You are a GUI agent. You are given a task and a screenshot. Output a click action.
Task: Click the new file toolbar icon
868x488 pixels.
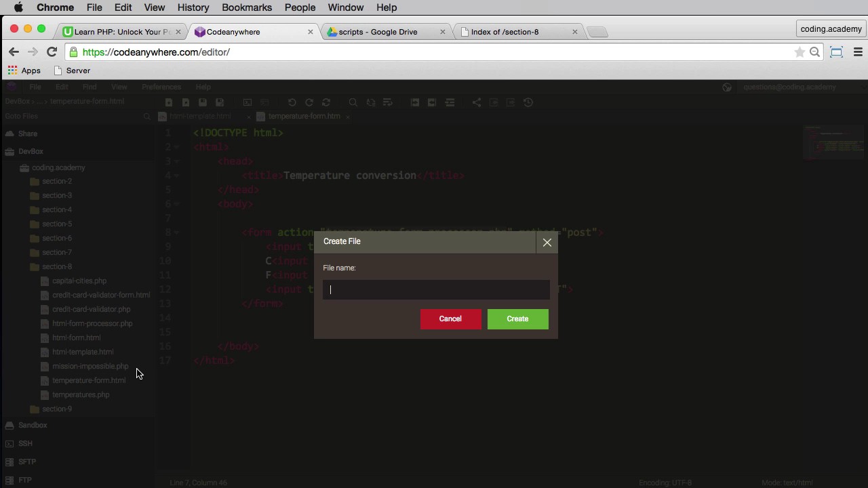click(169, 102)
